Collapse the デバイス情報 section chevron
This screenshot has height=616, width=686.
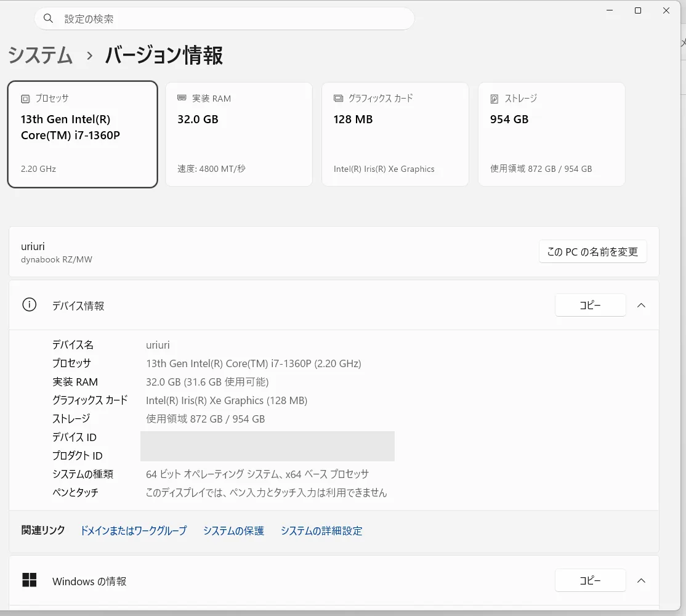(642, 306)
